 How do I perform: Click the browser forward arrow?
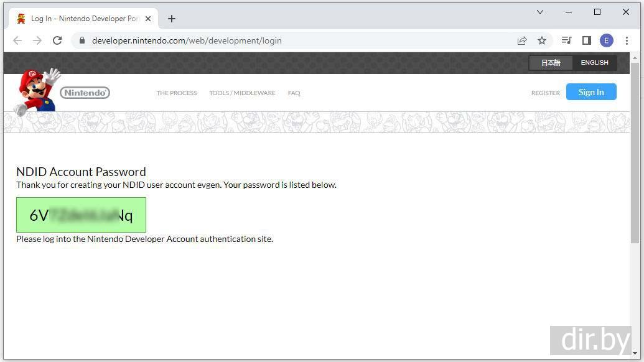tap(37, 40)
